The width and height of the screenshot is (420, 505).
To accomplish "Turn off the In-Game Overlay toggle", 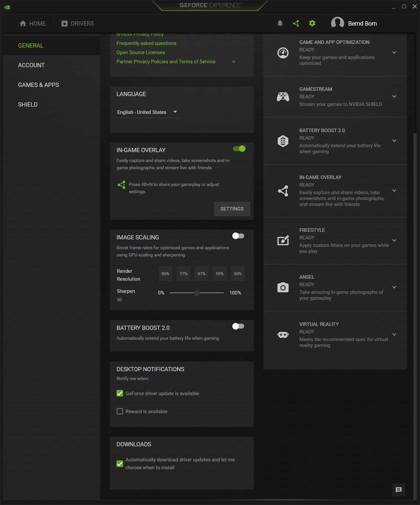I will click(x=239, y=149).
